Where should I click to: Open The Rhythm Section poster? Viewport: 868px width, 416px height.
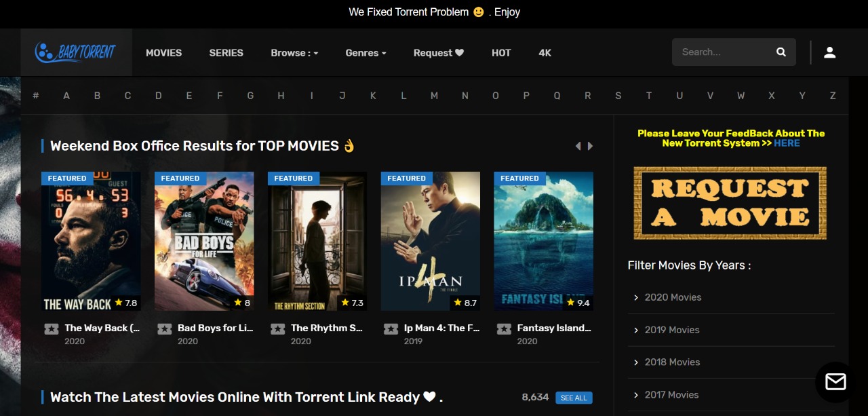pos(317,241)
